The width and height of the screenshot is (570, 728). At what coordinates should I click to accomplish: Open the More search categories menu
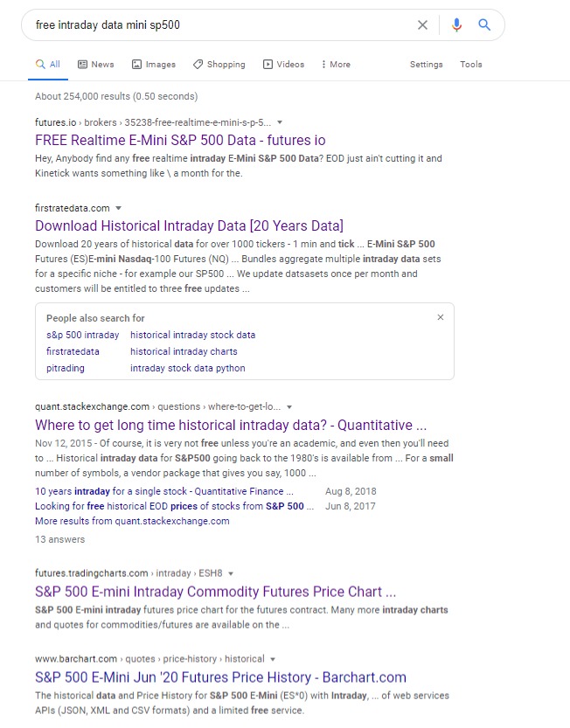tap(336, 64)
